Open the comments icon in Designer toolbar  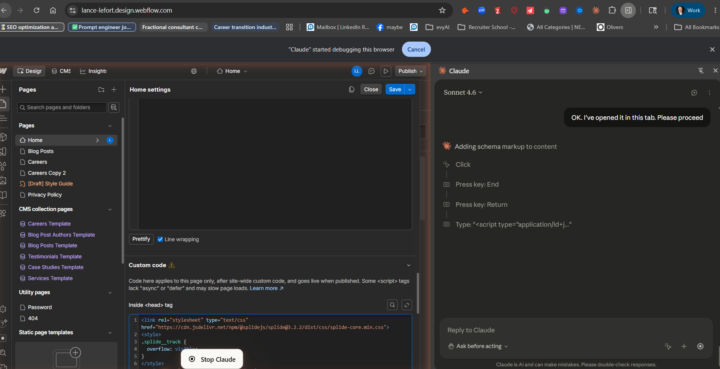tap(371, 71)
